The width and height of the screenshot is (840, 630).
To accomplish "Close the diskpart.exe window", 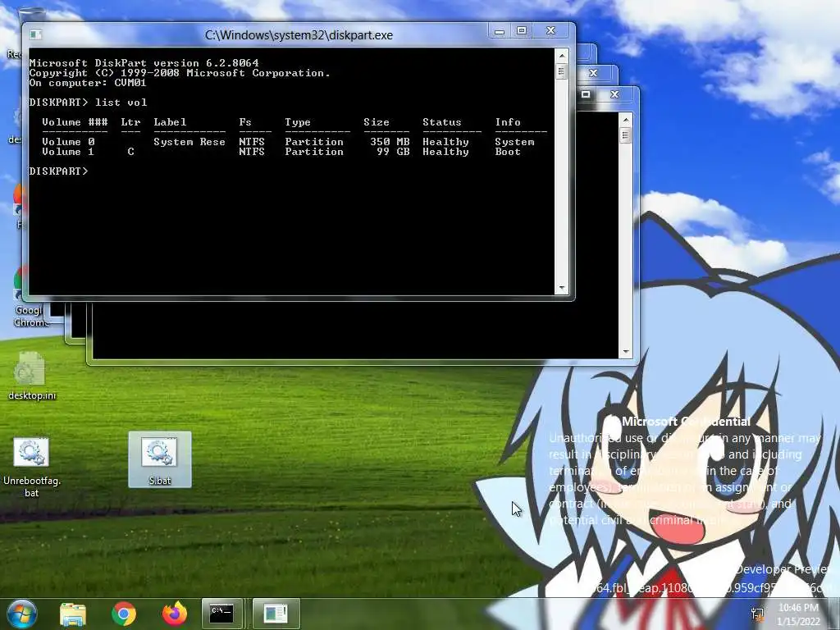I will 550,31.
